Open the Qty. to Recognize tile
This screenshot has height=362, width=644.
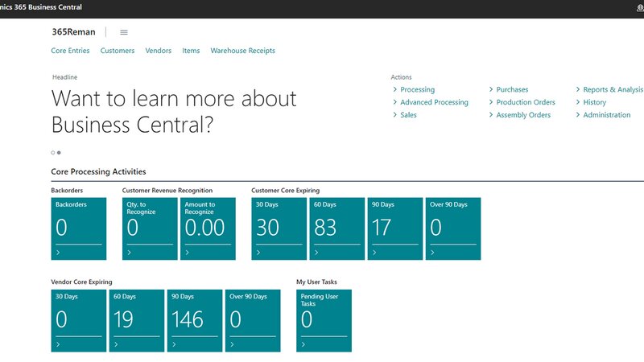click(x=150, y=228)
